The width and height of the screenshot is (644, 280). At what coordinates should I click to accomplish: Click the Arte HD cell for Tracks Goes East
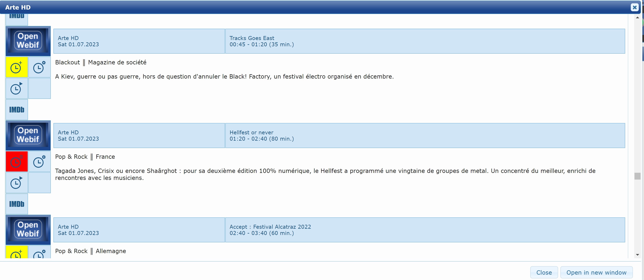[139, 41]
